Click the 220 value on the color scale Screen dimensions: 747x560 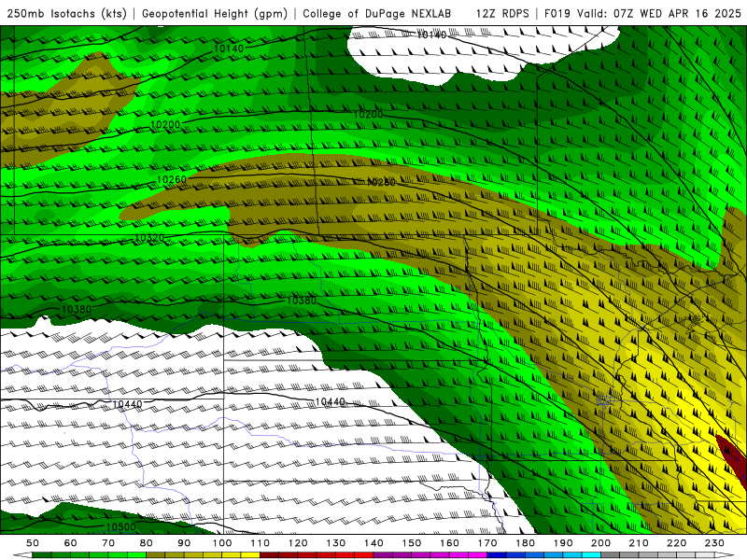(x=677, y=543)
